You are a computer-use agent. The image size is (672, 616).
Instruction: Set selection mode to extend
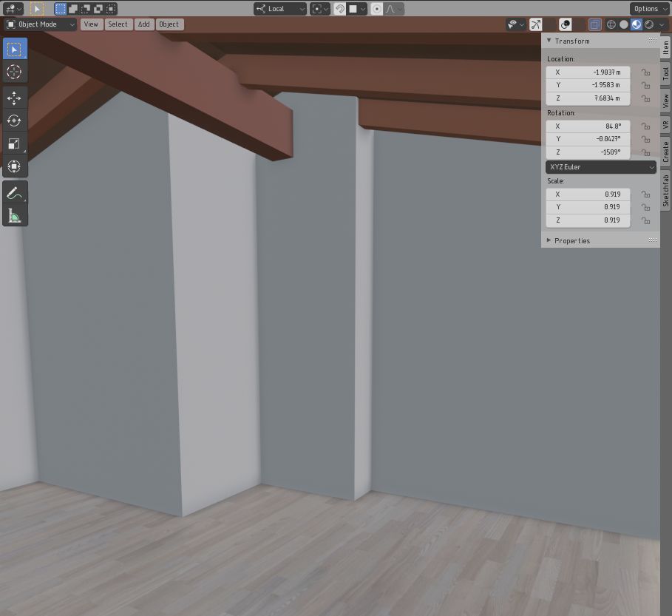73,9
